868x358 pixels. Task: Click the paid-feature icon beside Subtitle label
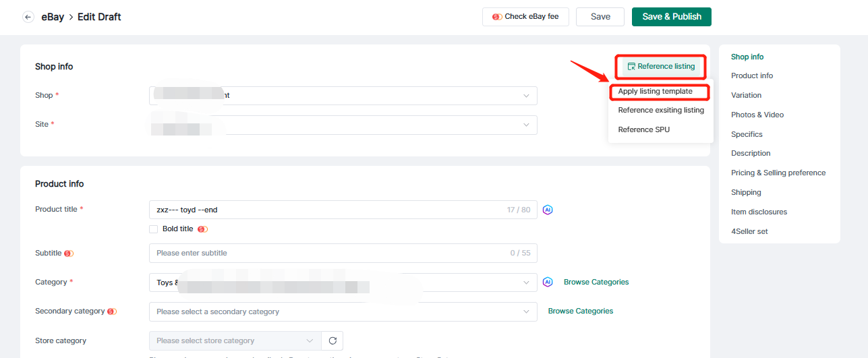68,253
